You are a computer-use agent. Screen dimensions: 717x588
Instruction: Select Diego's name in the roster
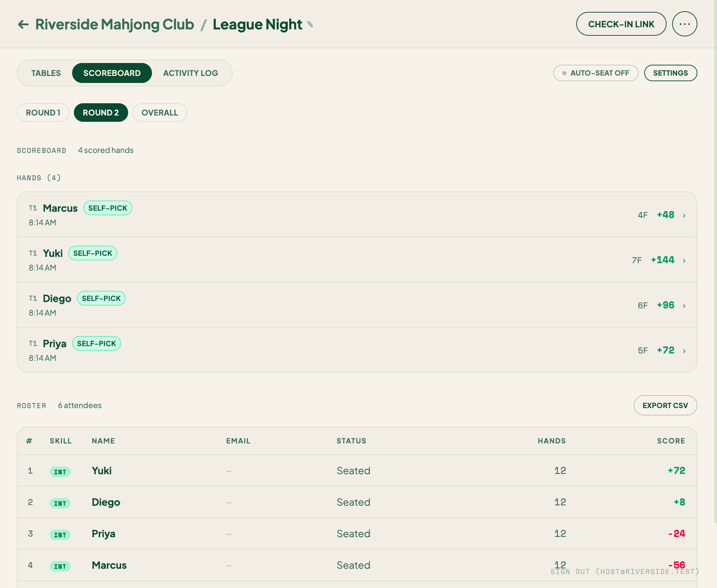tap(106, 502)
